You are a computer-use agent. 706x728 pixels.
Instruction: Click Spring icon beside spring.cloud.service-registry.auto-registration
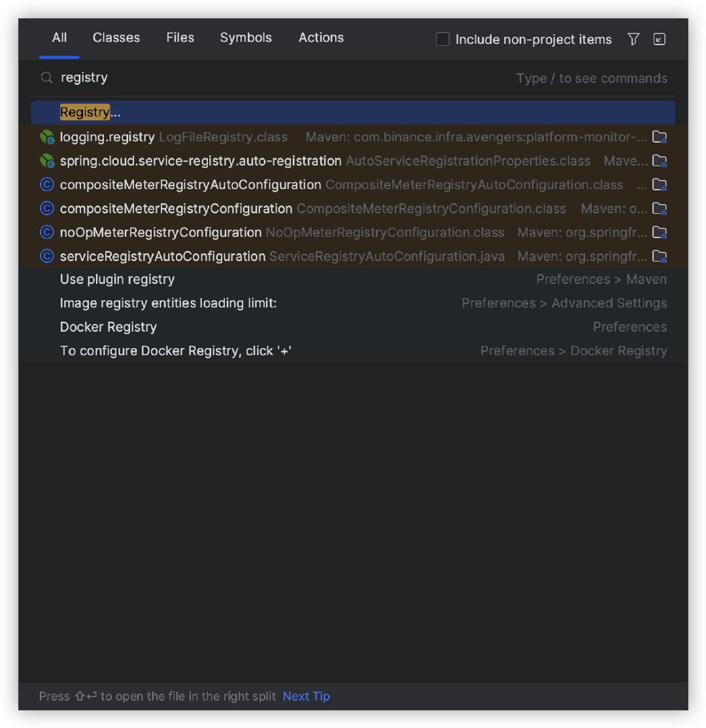click(47, 161)
